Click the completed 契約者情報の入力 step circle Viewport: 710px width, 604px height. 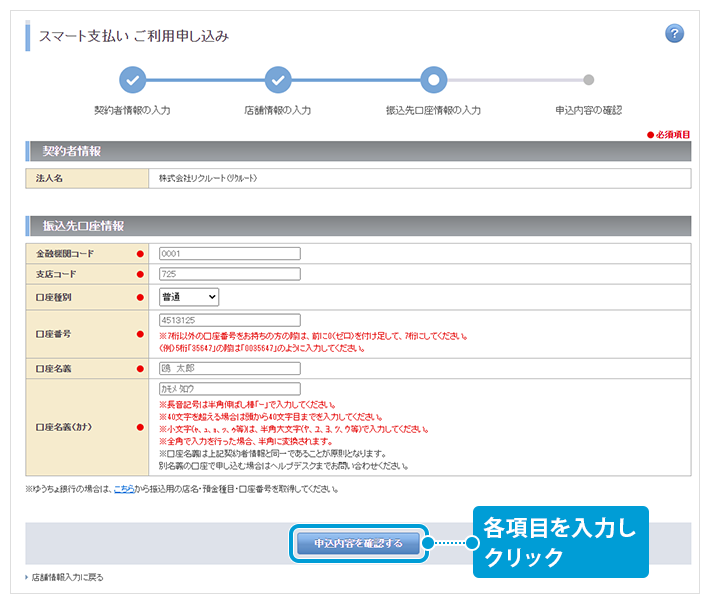click(132, 80)
